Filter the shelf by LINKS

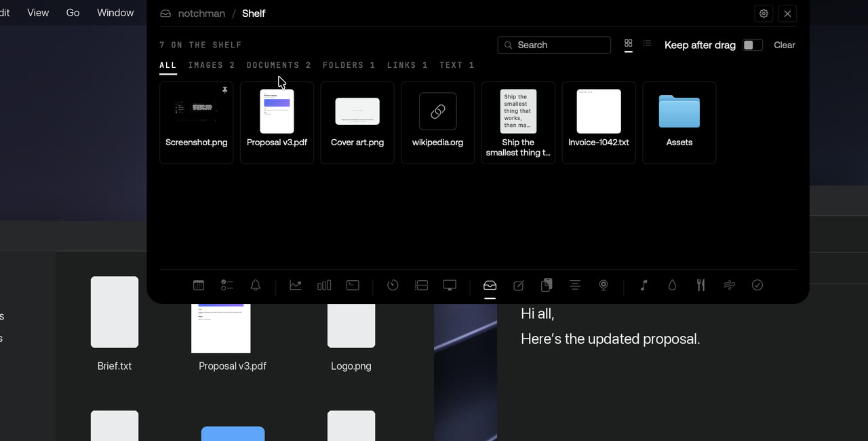coord(408,65)
